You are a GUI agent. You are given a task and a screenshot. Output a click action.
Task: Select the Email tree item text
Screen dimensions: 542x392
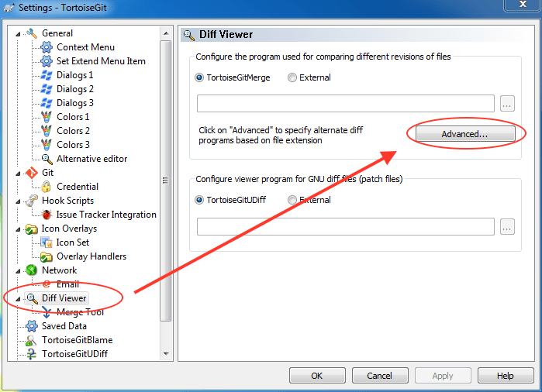click(x=67, y=284)
